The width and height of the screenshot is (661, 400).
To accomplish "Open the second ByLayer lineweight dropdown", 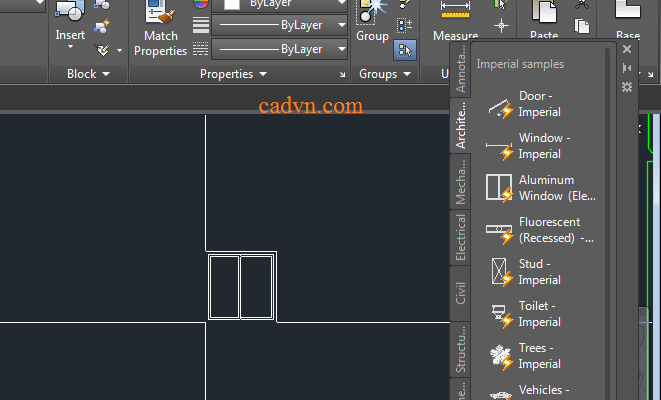I will click(x=342, y=49).
